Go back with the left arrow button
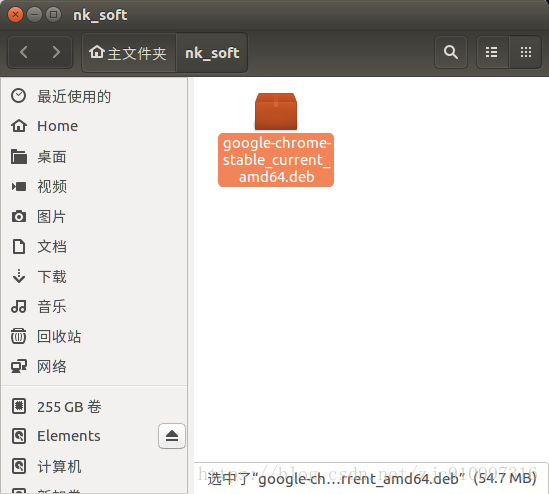Screen dimensions: 549x494 click(x=24, y=53)
